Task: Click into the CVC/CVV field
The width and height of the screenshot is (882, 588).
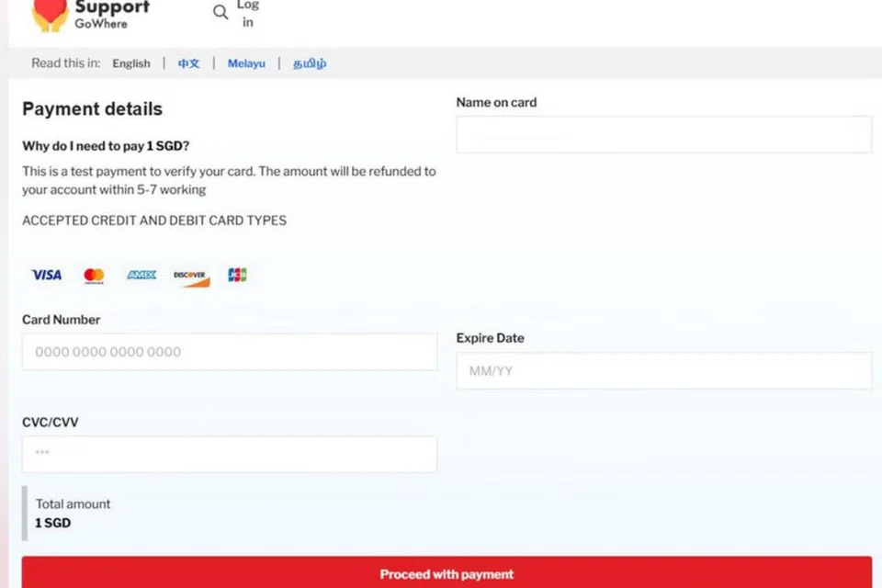Action: 230,454
